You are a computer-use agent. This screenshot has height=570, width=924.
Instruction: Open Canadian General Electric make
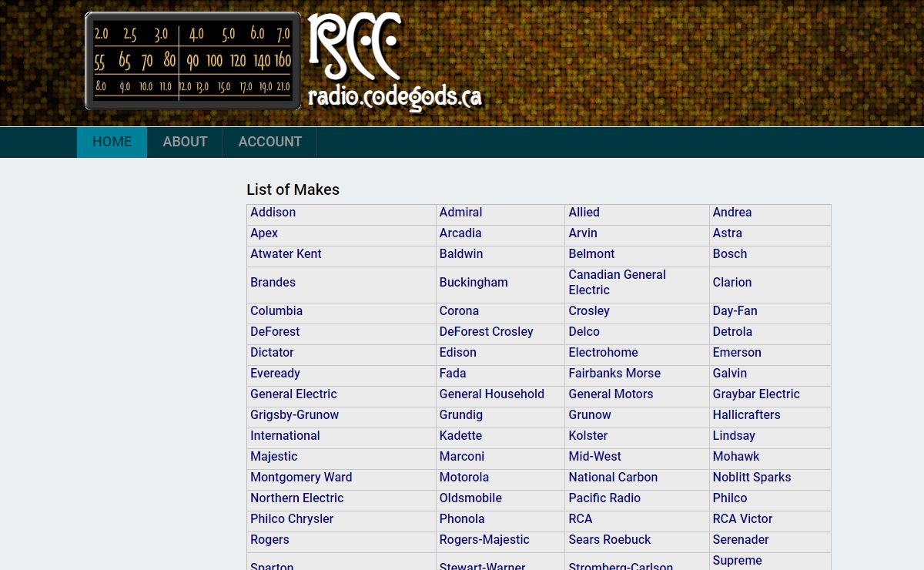click(618, 283)
